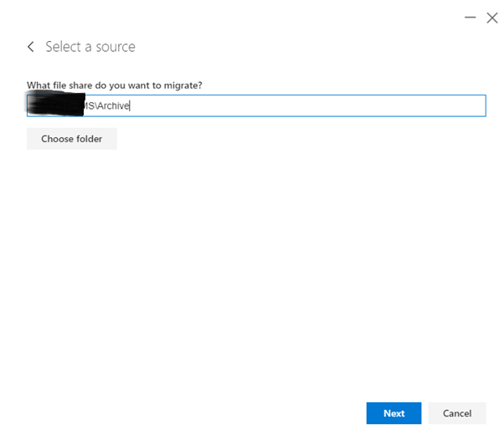The width and height of the screenshot is (504, 440).
Task: Browse for a folder to migrate
Action: click(x=72, y=139)
